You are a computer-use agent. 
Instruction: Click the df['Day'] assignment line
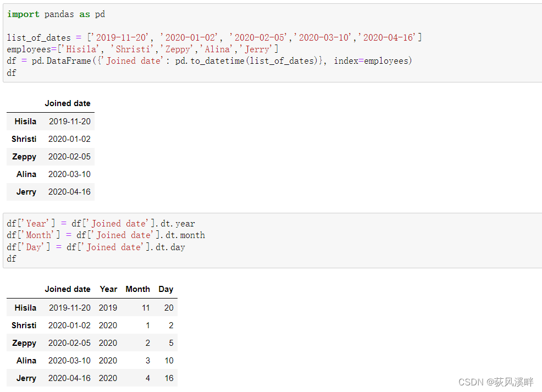click(x=96, y=247)
